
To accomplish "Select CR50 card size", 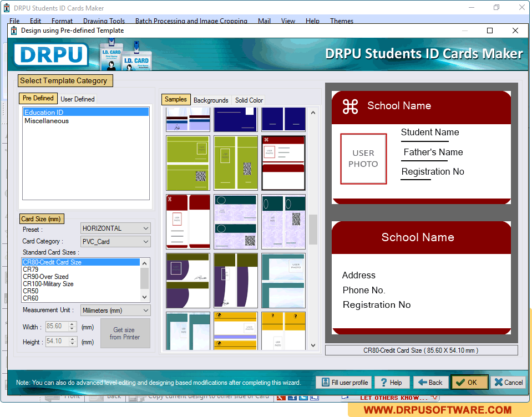I will click(81, 291).
